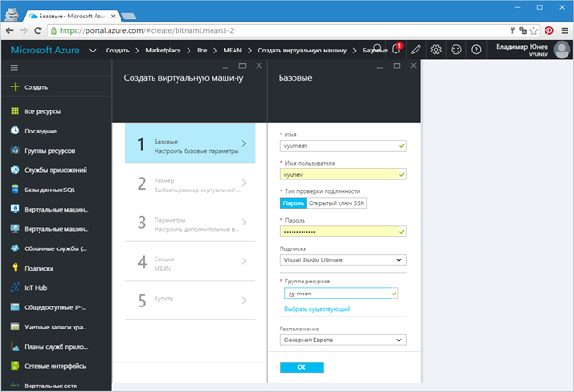The height and width of the screenshot is (392, 574).
Task: Open Учетные записи хранения icon
Action: (x=15, y=327)
